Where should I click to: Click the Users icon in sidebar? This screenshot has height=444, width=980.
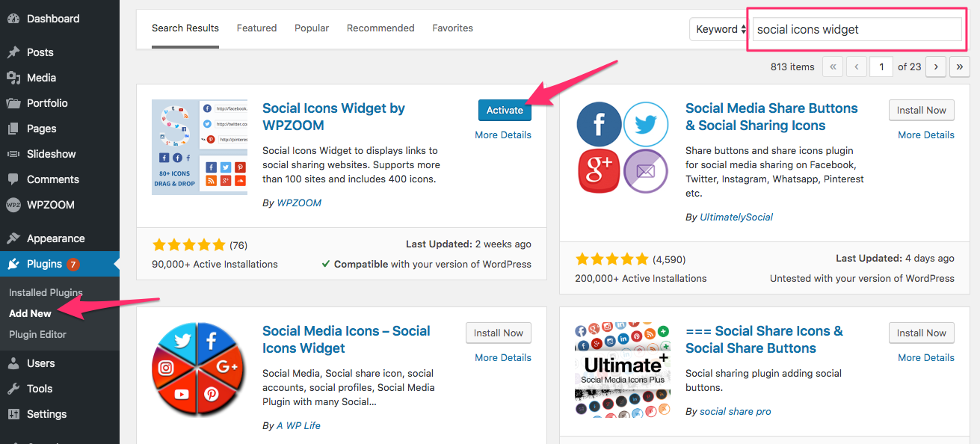tap(13, 363)
